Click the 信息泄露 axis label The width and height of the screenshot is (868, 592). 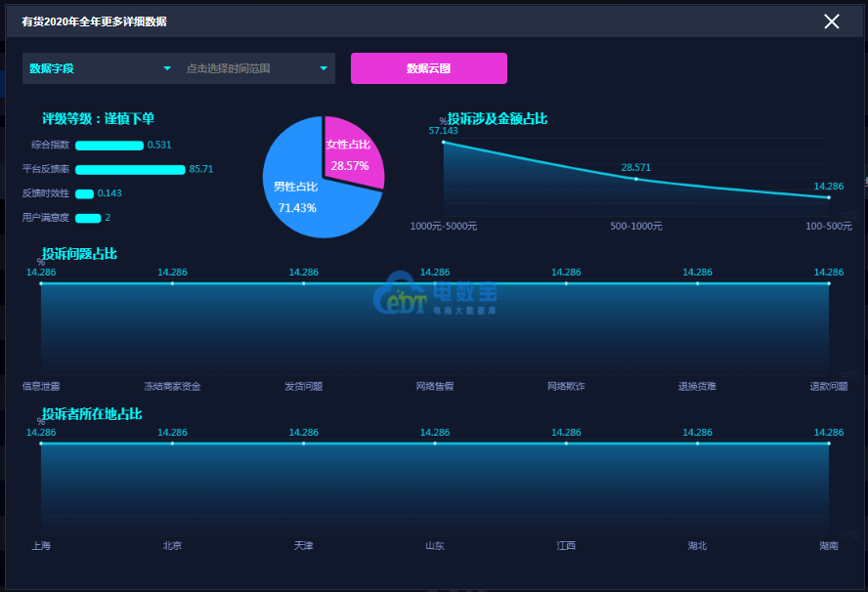coord(41,386)
